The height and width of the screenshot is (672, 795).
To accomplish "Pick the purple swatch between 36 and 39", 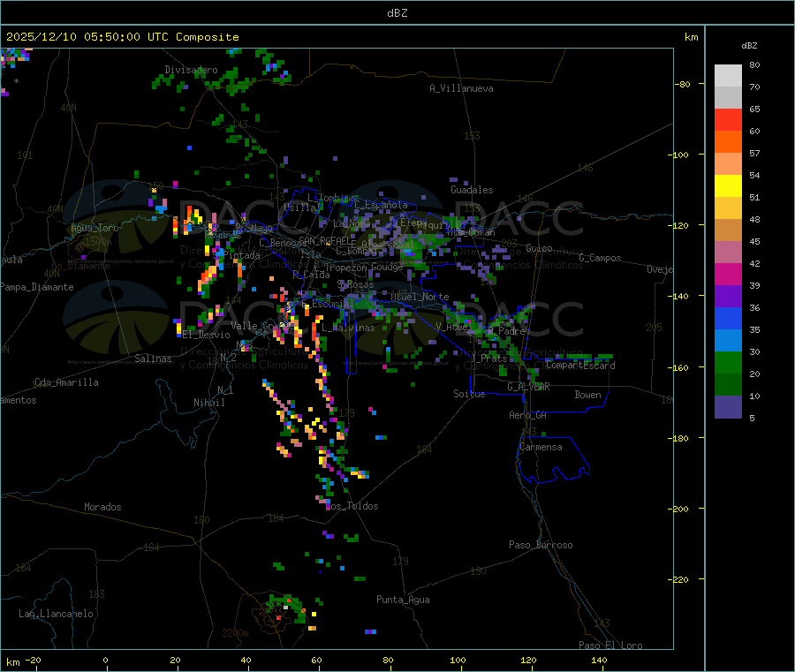I will click(728, 297).
